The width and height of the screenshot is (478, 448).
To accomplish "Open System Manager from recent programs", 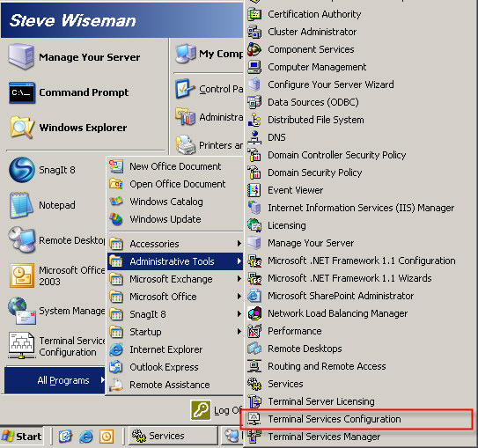I will [56, 311].
